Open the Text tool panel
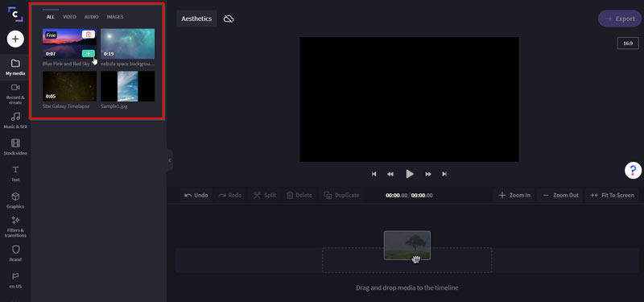The image size is (644, 302). click(15, 174)
